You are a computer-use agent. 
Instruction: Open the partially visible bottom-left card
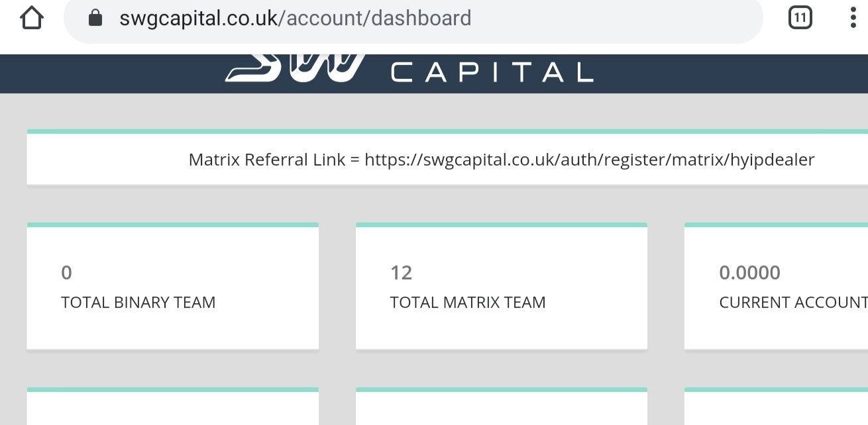point(172,407)
